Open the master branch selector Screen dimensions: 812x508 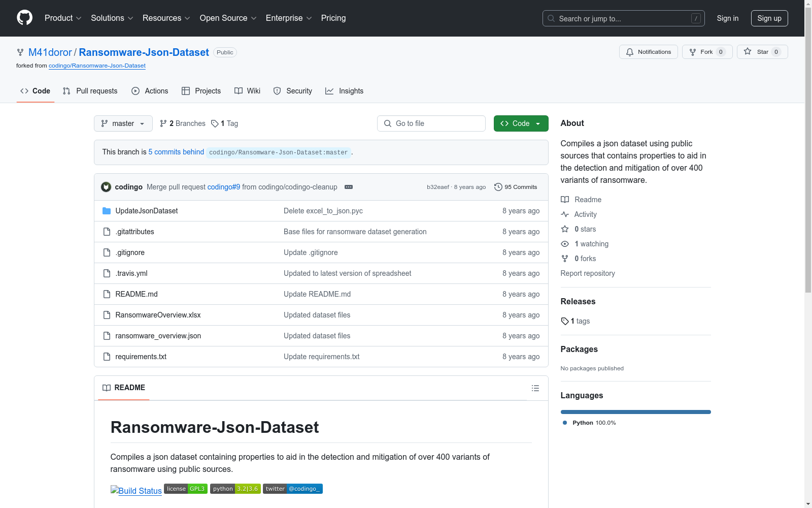123,123
